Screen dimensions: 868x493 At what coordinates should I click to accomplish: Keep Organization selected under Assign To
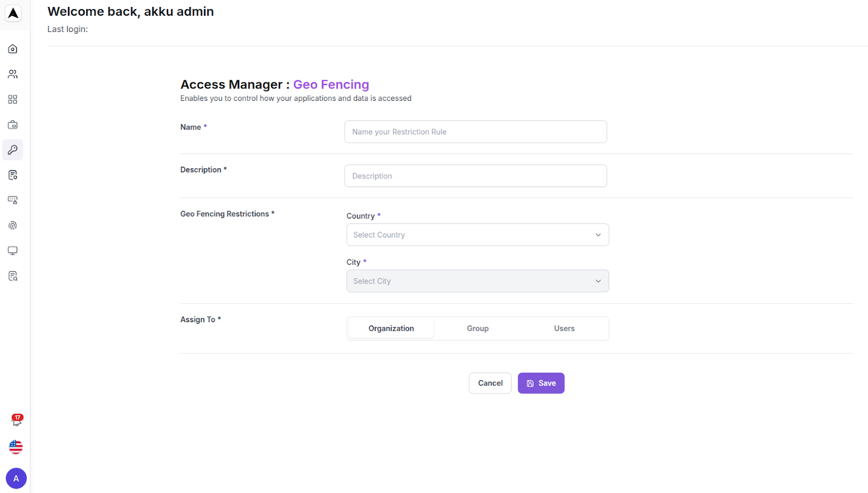pos(391,328)
